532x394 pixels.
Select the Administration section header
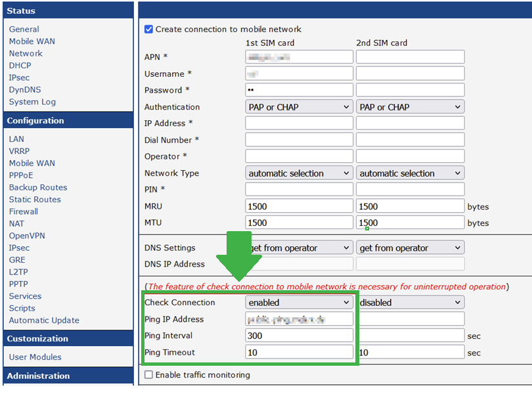38,376
